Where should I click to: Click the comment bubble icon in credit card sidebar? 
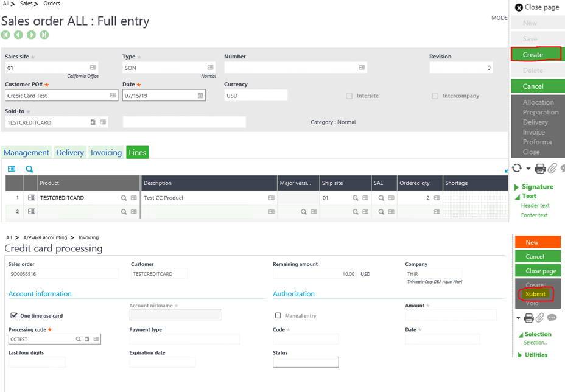(x=552, y=318)
